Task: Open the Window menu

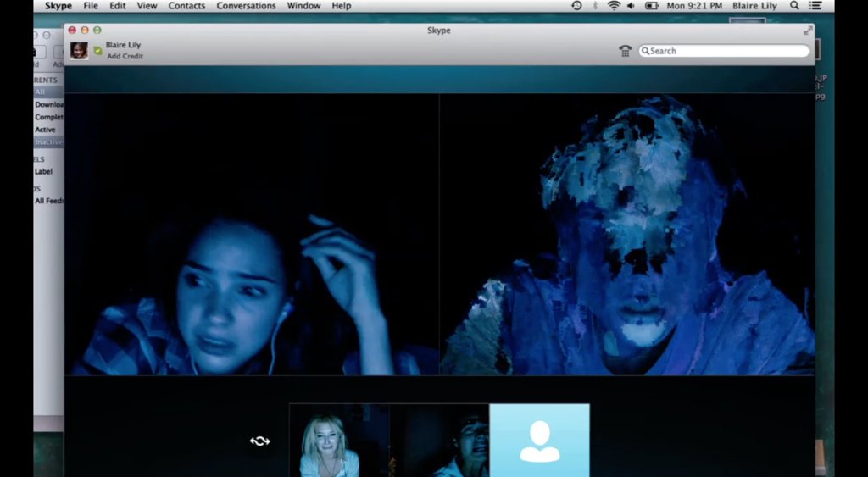Action: pos(303,6)
